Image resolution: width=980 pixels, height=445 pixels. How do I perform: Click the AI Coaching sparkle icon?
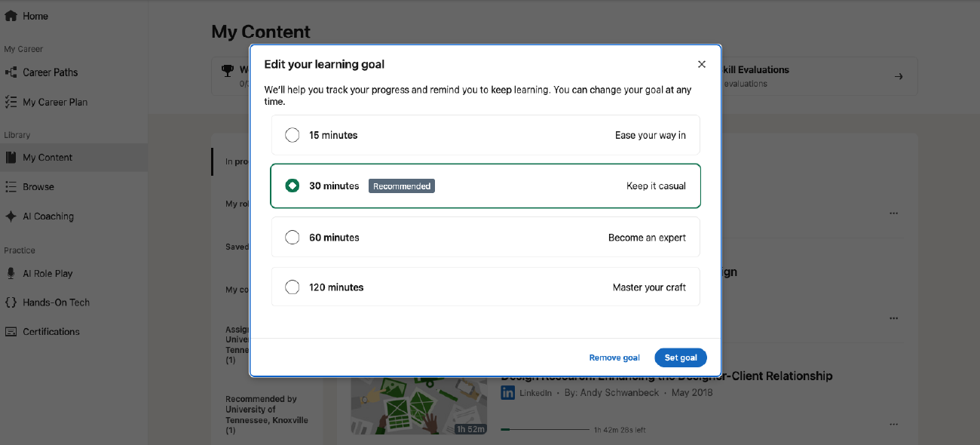[x=11, y=216]
